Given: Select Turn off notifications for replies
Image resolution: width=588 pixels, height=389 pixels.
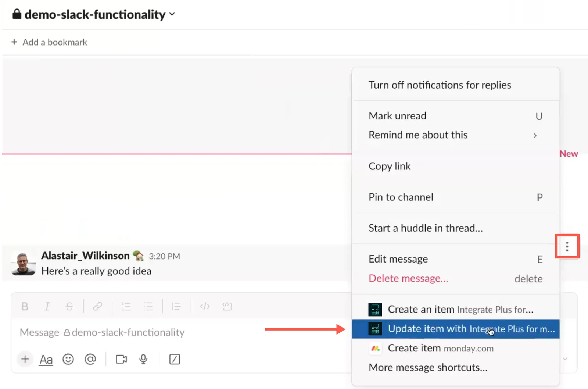Looking at the screenshot, I should pyautogui.click(x=456, y=85).
